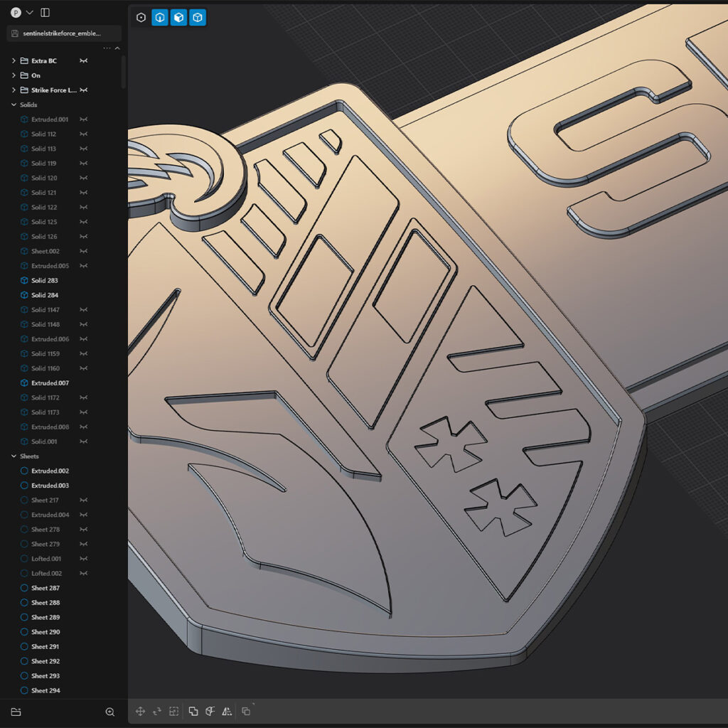Click the Move tool icon
The image size is (728, 728).
(x=141, y=711)
